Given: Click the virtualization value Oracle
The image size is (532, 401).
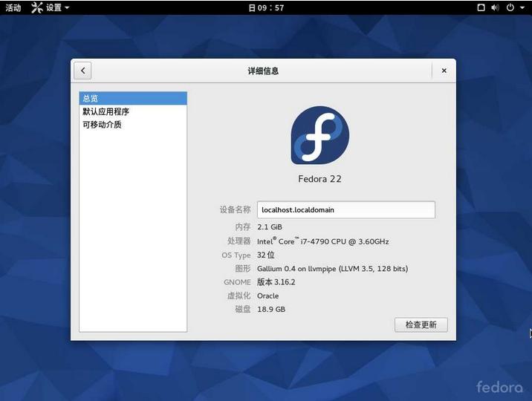Looking at the screenshot, I should [268, 296].
